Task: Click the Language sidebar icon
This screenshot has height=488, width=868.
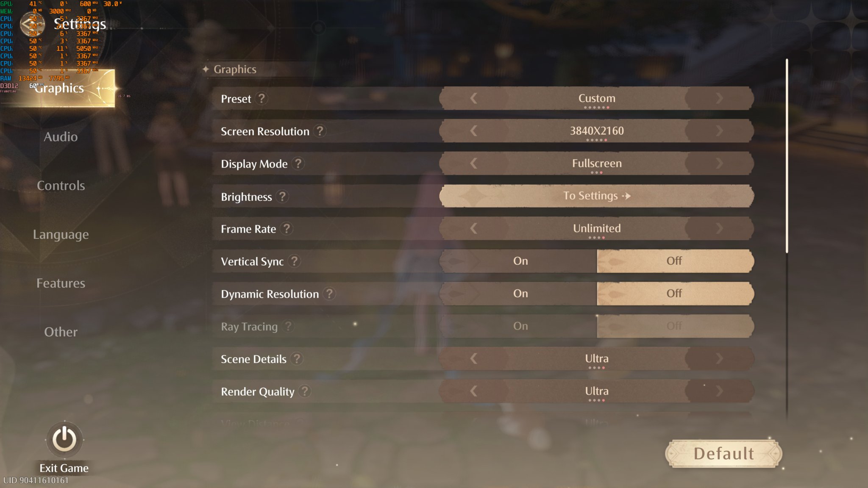Action: pyautogui.click(x=61, y=234)
